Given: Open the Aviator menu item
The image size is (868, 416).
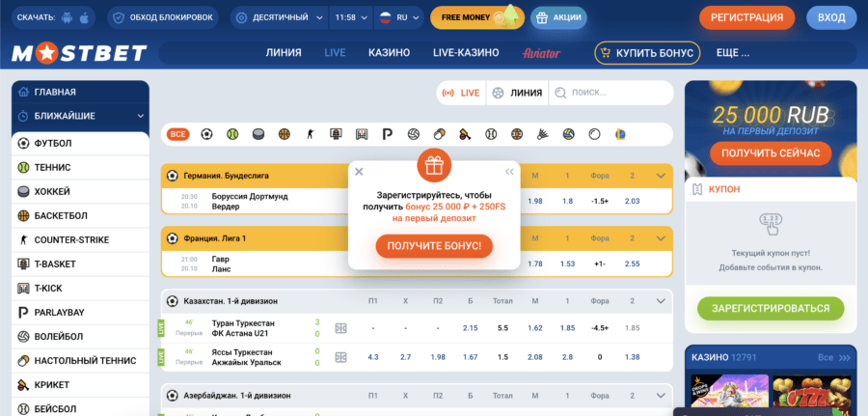Looking at the screenshot, I should pyautogui.click(x=540, y=53).
